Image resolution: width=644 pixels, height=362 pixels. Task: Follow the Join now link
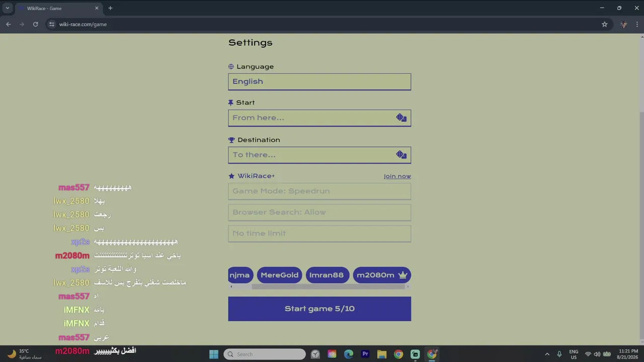click(397, 176)
